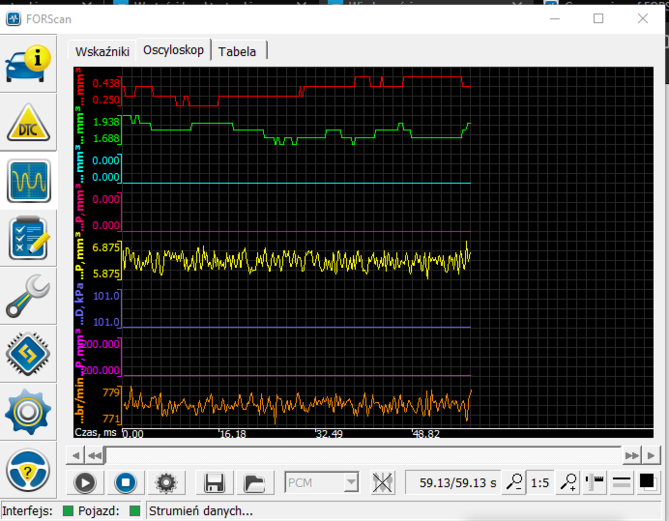
Task: Jump to the start of recording
Action: [95, 456]
